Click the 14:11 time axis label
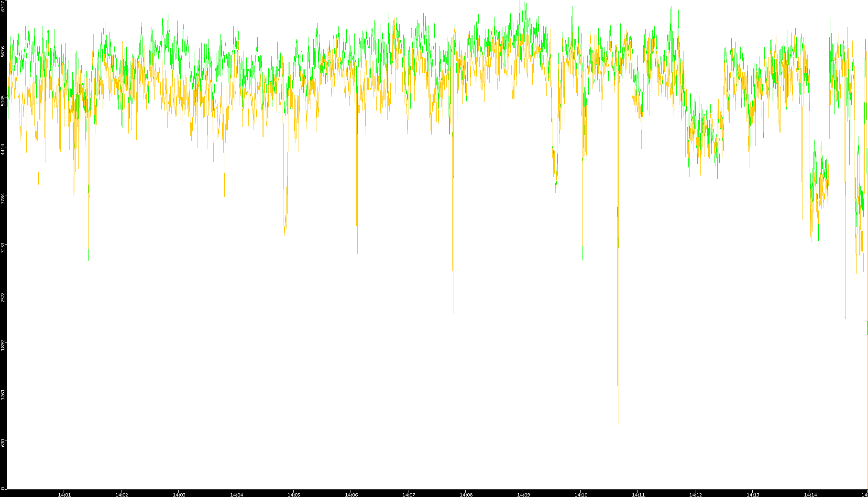868x497 pixels. [638, 495]
